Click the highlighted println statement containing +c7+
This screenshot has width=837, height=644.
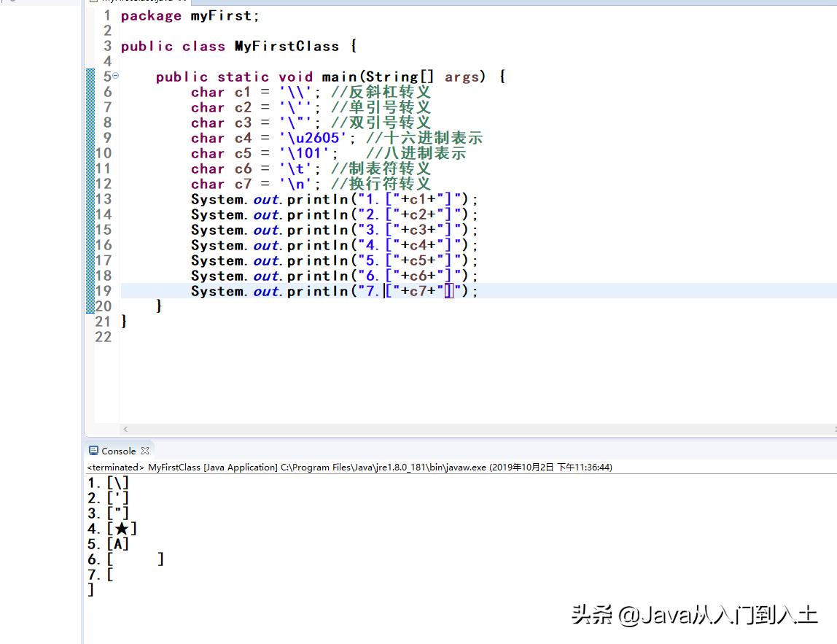(334, 292)
